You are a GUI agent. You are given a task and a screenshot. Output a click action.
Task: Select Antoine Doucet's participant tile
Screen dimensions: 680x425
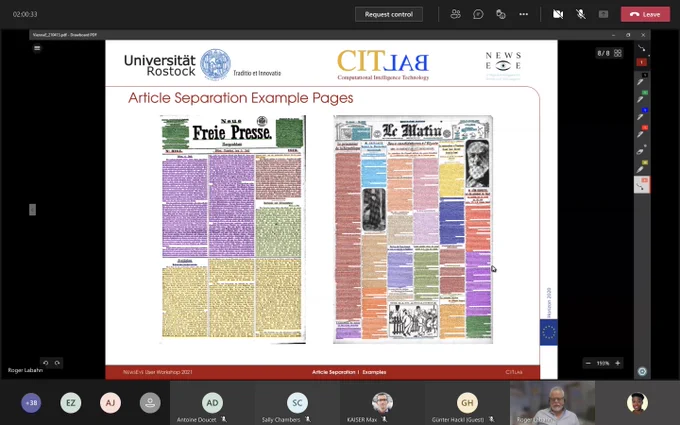(212, 403)
